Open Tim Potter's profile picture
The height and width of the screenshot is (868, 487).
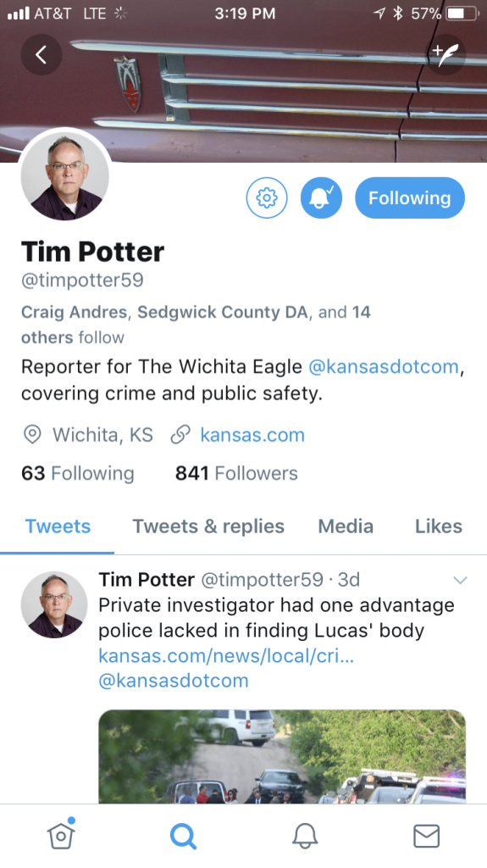64,175
